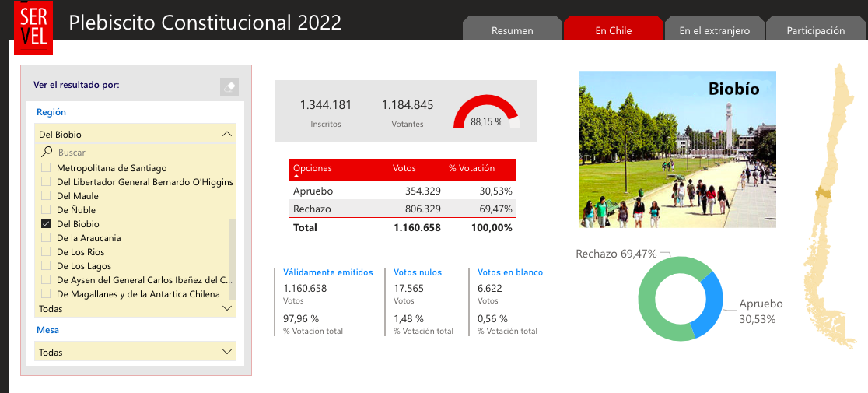
Task: Open the En el extranjero tab
Action: [x=714, y=29]
